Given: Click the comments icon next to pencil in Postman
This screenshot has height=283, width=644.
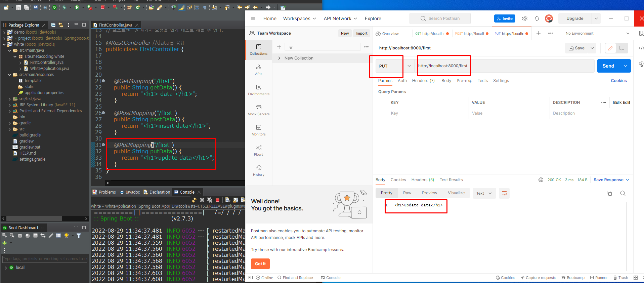Looking at the screenshot, I should (622, 48).
